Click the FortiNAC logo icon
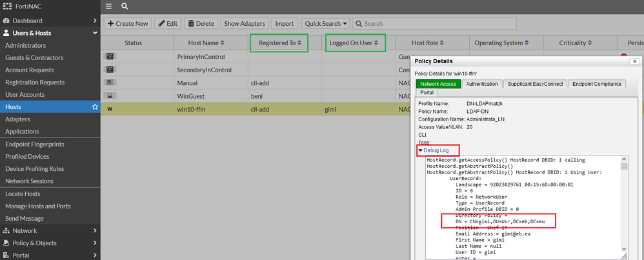The width and height of the screenshot is (644, 260). [7, 6]
